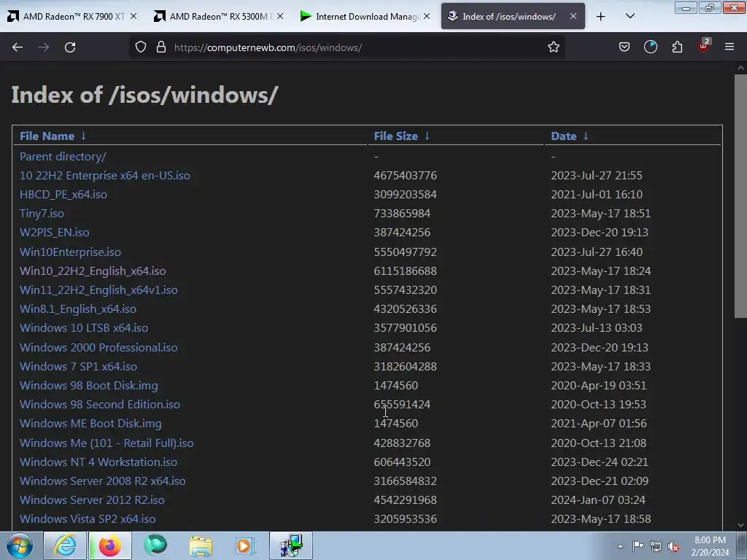Download Windows 10 LTSB x64.iso
This screenshot has width=747, height=560.
pyautogui.click(x=84, y=328)
